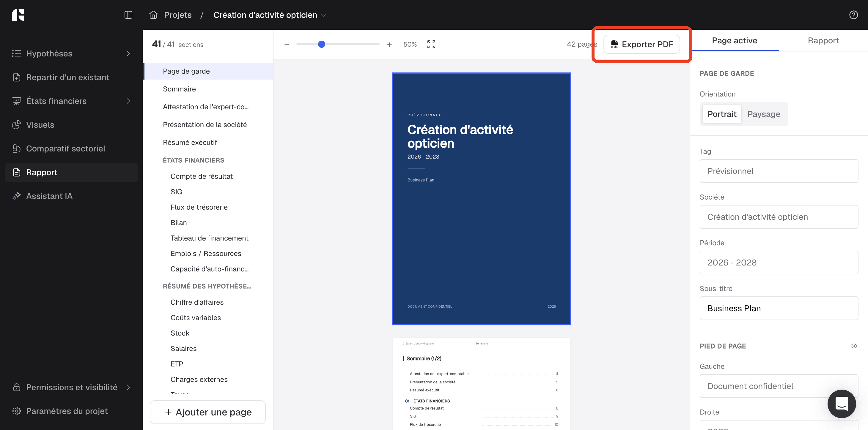Select the cover page thumbnail

click(x=482, y=199)
